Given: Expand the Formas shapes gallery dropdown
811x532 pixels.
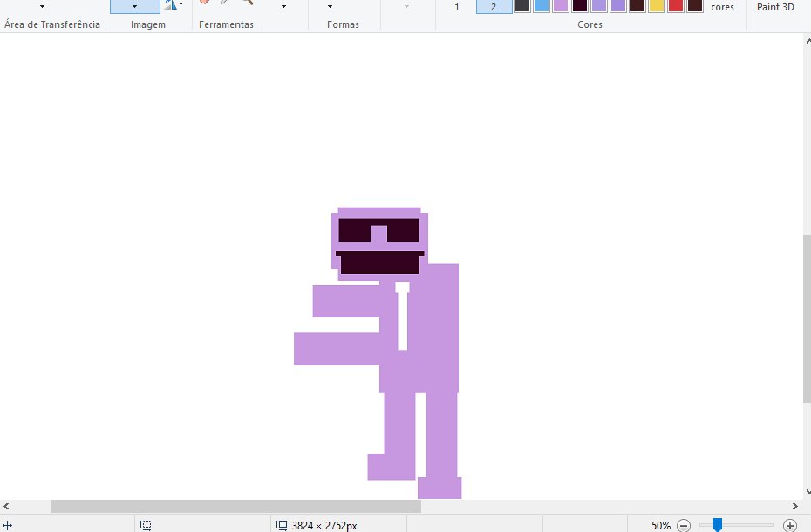Looking at the screenshot, I should pos(330,6).
